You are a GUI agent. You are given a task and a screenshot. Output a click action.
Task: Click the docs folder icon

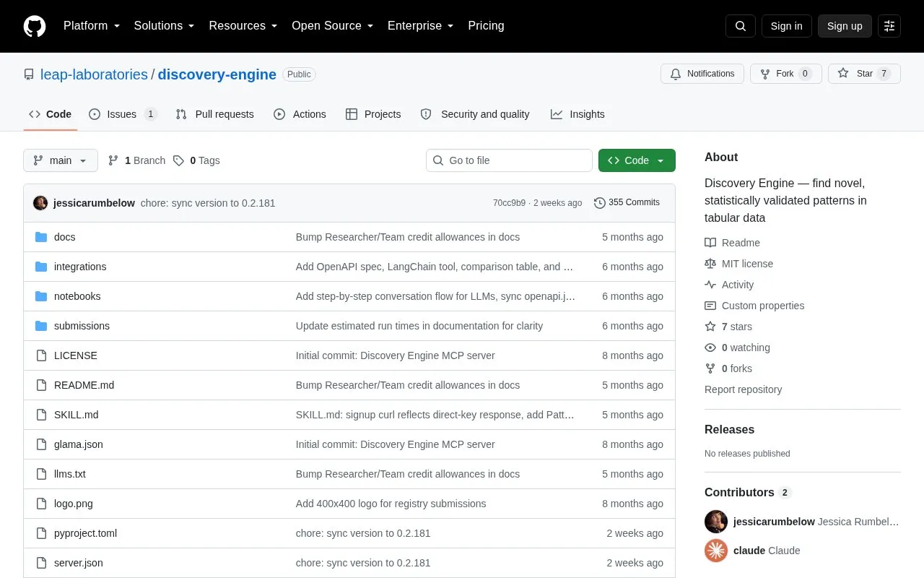pos(41,237)
